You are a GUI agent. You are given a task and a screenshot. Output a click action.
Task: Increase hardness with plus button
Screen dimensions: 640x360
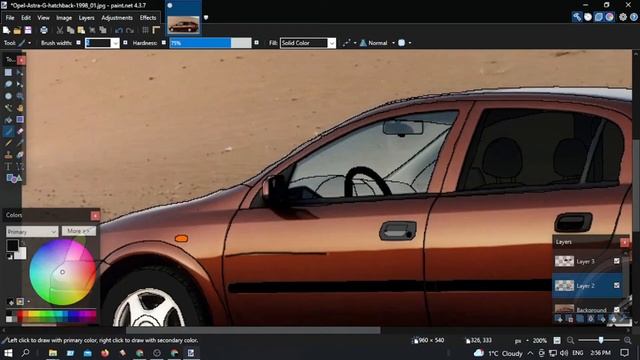click(x=256, y=43)
